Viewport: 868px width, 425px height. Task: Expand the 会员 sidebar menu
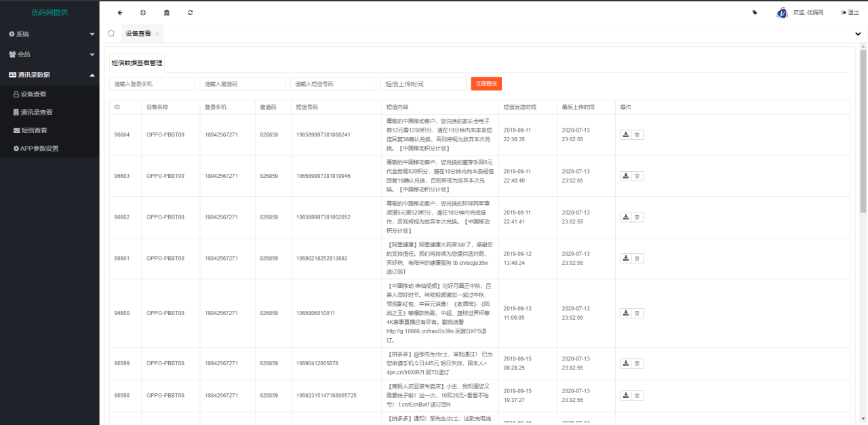point(21,54)
